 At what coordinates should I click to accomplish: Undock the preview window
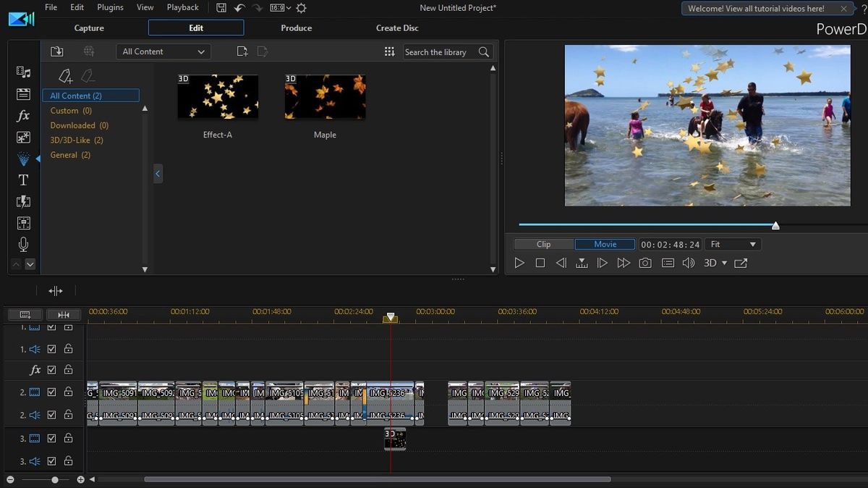click(x=741, y=264)
